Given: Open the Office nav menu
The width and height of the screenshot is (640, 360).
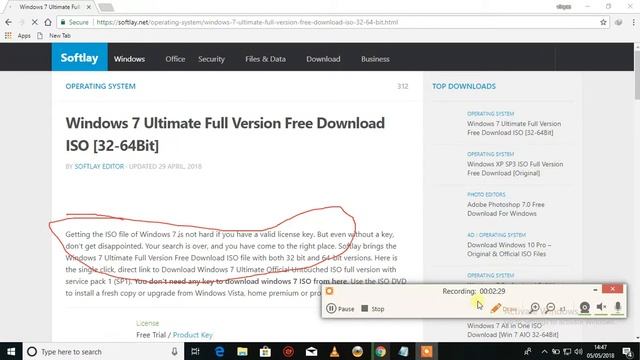Looking at the screenshot, I should [x=175, y=59].
